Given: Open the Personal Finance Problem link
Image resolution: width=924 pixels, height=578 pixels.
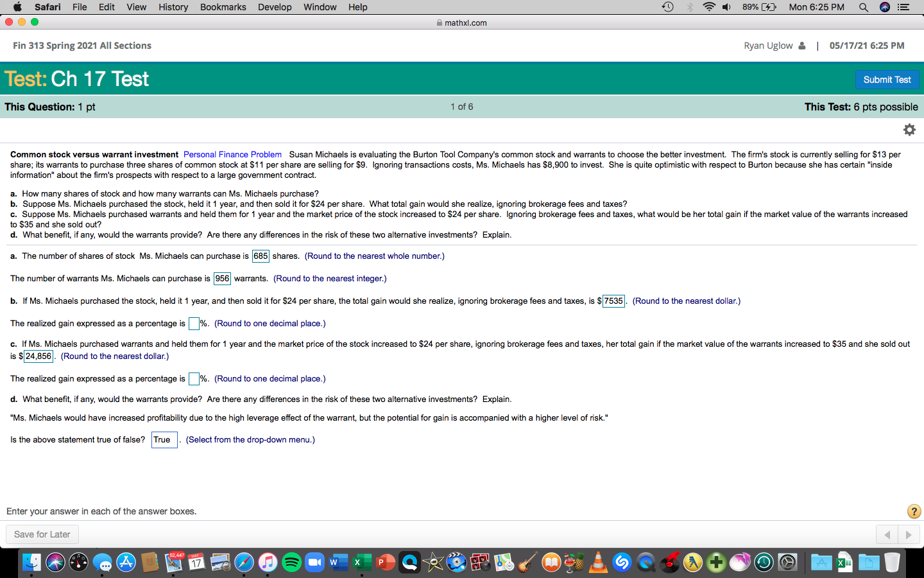Looking at the screenshot, I should 232,154.
